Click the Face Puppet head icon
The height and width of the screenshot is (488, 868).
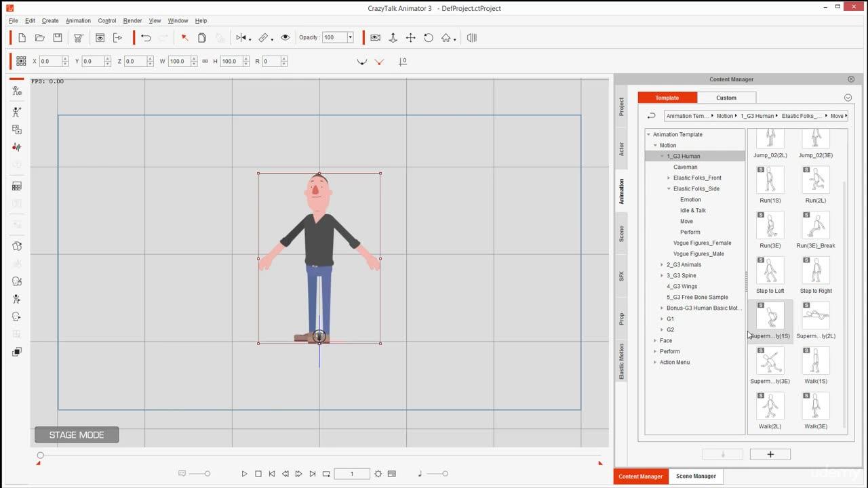[x=17, y=281]
